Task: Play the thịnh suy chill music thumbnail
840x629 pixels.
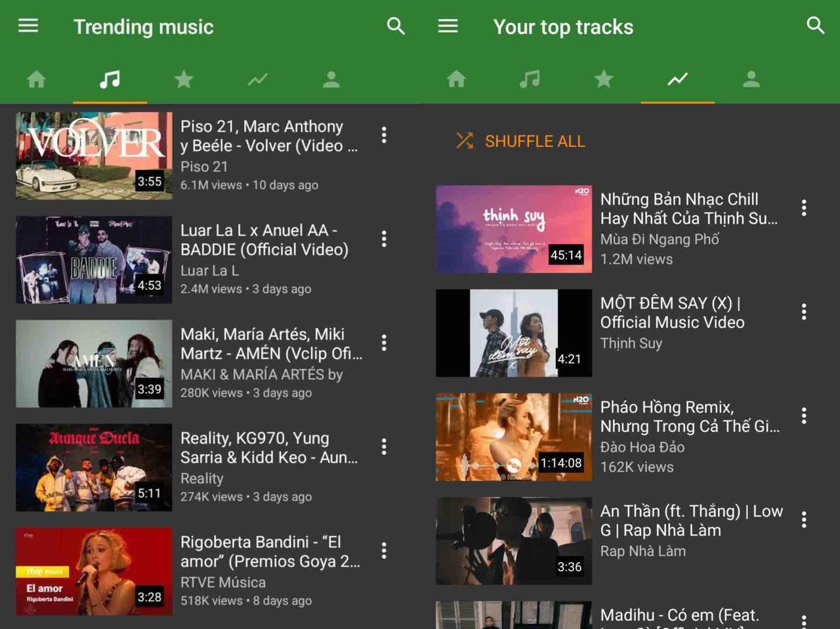Action: click(514, 229)
